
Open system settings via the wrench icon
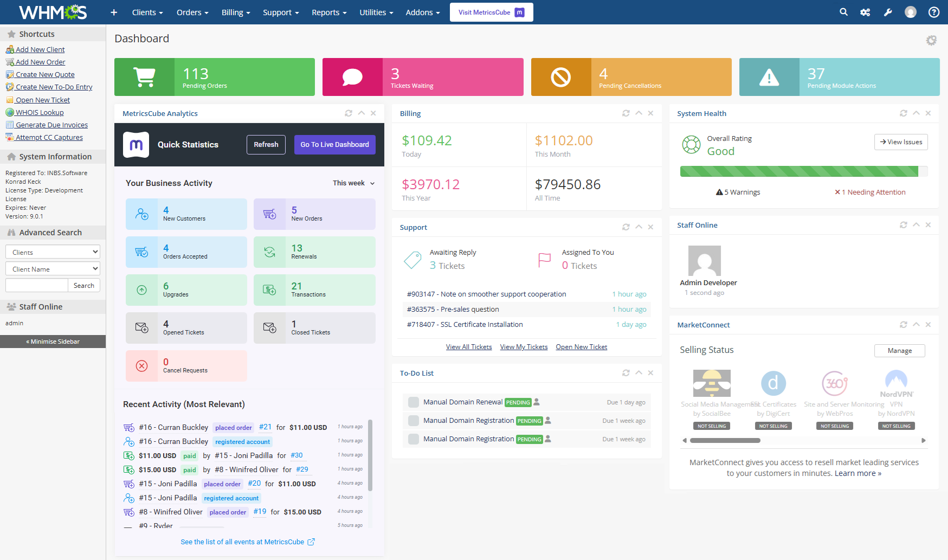tap(888, 12)
